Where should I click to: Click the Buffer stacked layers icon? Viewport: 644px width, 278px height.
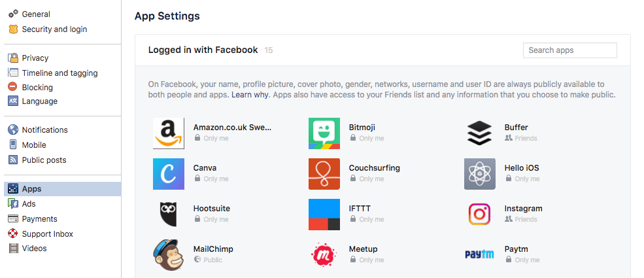(x=479, y=133)
